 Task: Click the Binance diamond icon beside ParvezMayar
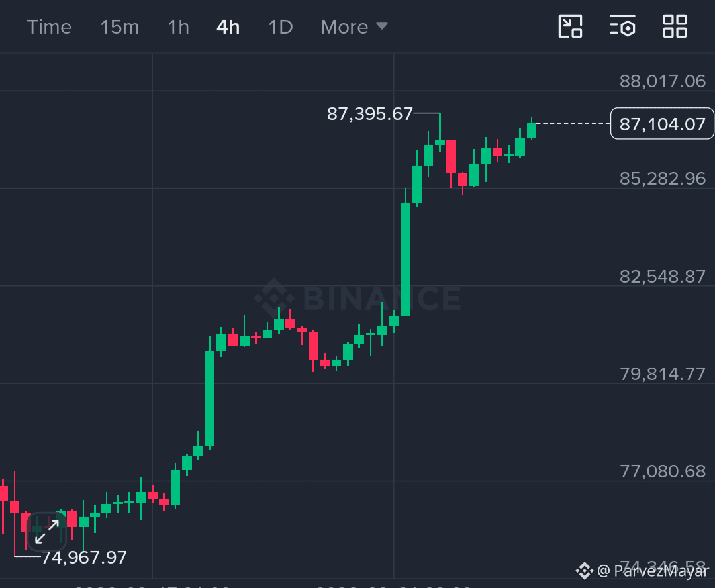(x=584, y=571)
